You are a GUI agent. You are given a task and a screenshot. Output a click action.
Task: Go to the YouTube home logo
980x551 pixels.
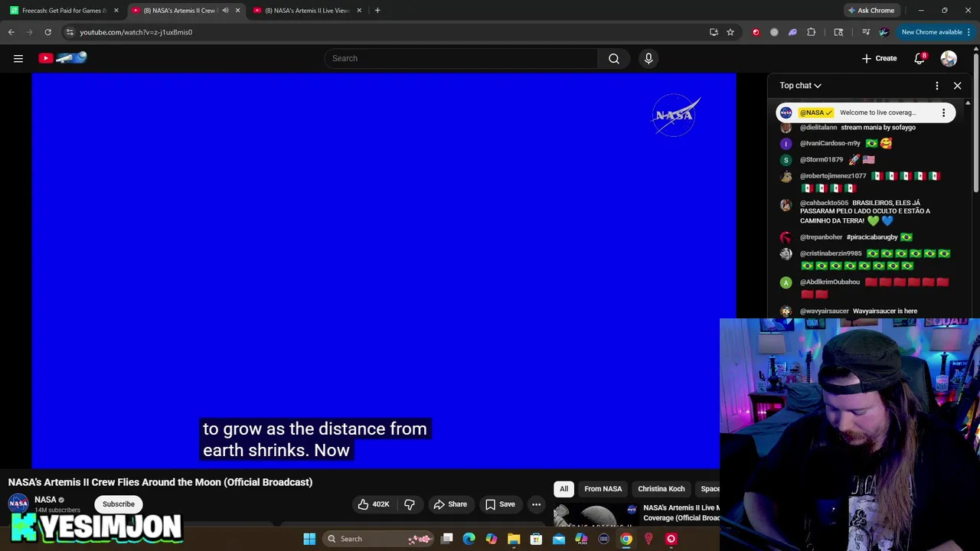(x=63, y=58)
